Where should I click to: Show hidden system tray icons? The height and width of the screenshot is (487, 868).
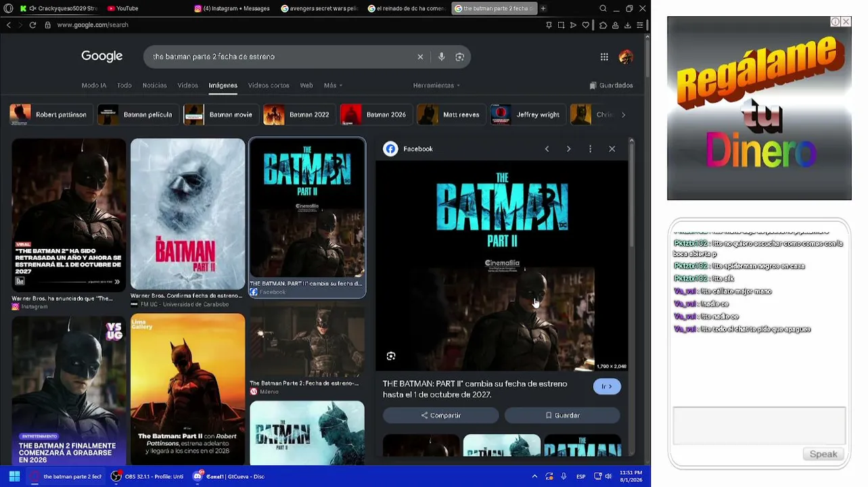(534, 476)
